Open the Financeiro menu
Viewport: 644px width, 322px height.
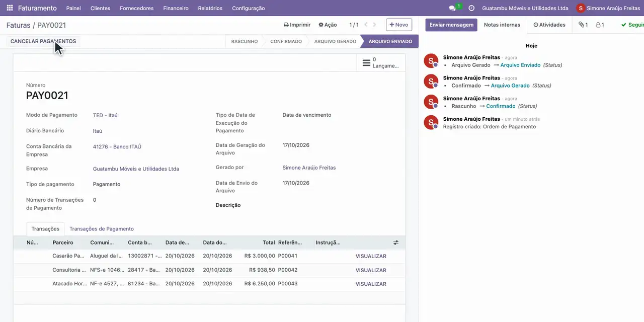(x=176, y=8)
